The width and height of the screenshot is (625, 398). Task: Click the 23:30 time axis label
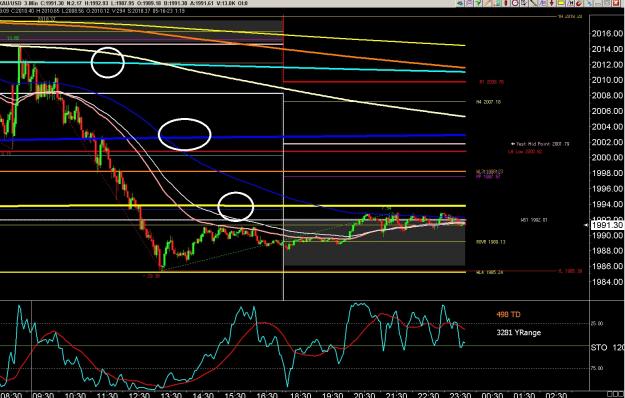pos(460,395)
